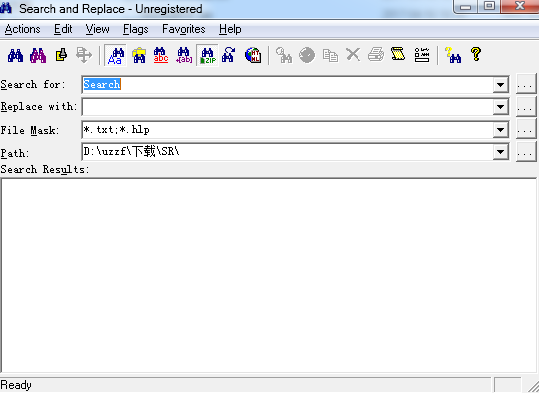
Task: Click the HTML globe toolbar icon
Action: click(253, 55)
